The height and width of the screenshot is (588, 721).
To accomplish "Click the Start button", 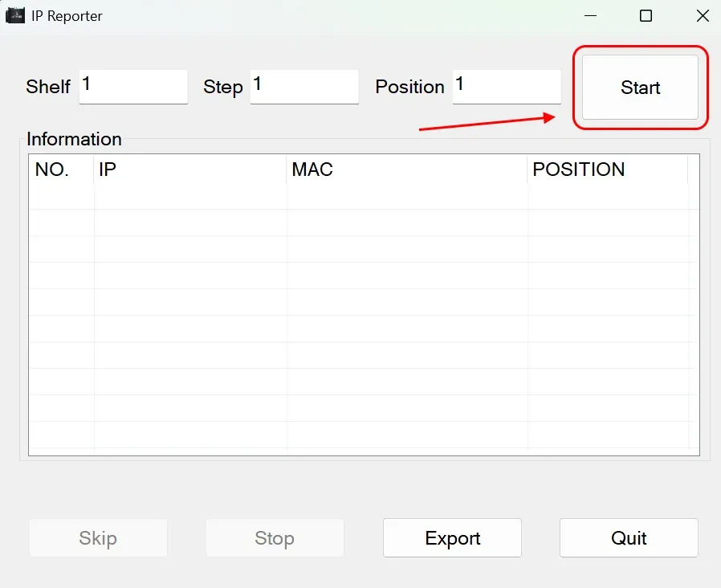I will (640, 88).
